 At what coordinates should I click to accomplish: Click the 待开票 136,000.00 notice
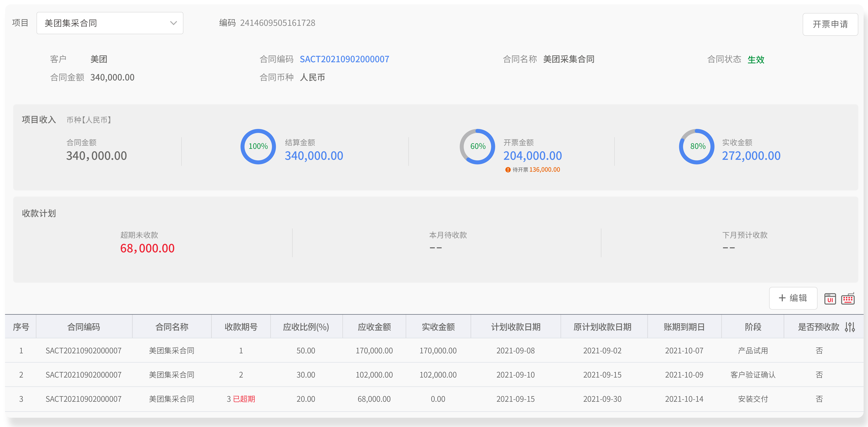(532, 170)
